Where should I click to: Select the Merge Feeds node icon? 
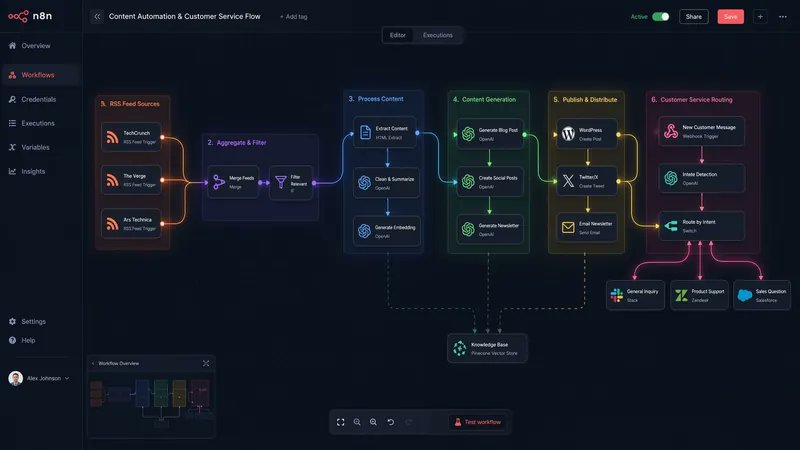[219, 182]
